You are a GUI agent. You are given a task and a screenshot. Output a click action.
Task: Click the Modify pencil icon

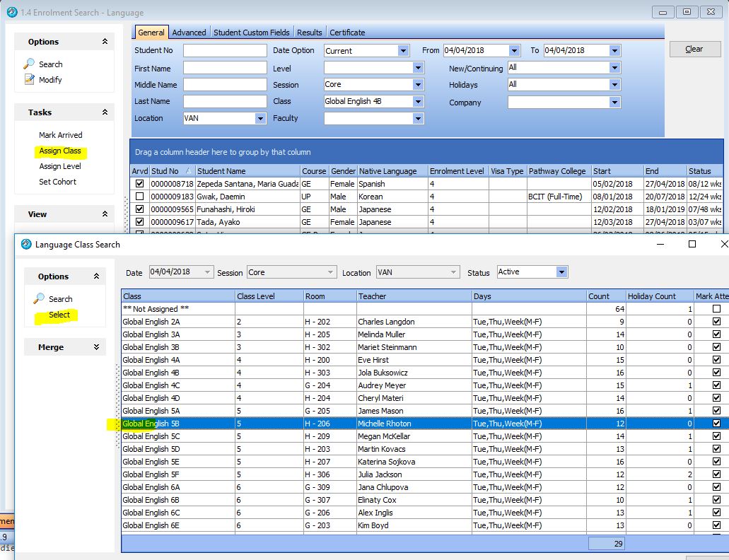[x=29, y=80]
